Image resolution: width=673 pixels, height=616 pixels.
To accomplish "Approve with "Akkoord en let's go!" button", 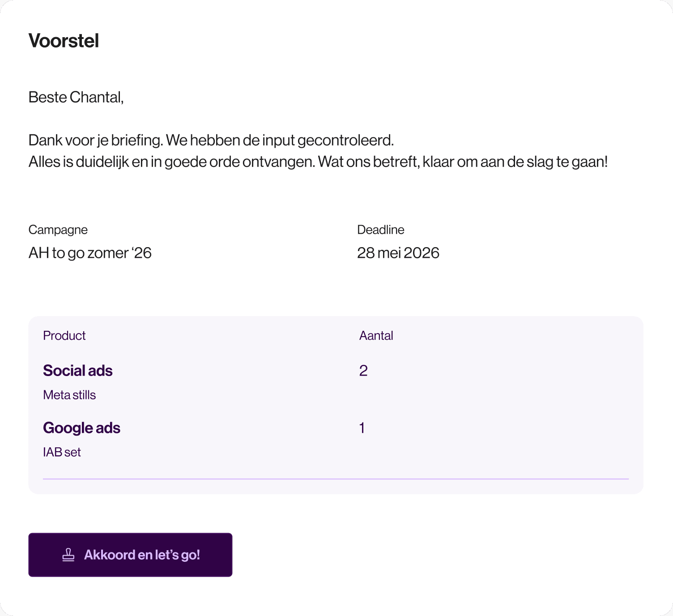I will 130,555.
